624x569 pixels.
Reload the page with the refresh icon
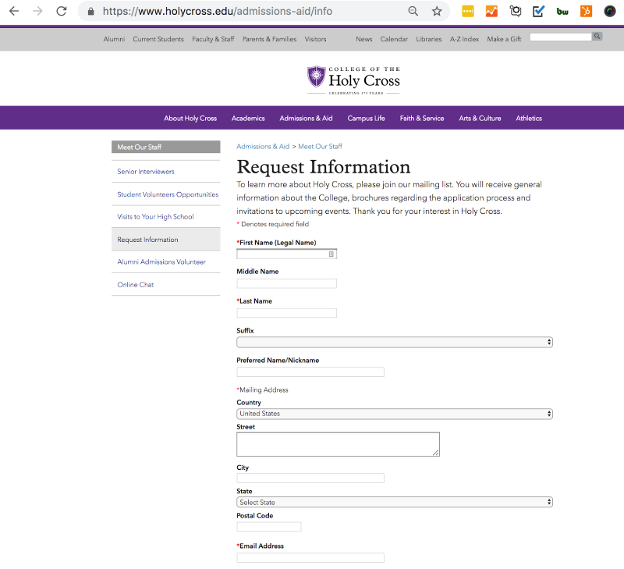click(x=61, y=11)
